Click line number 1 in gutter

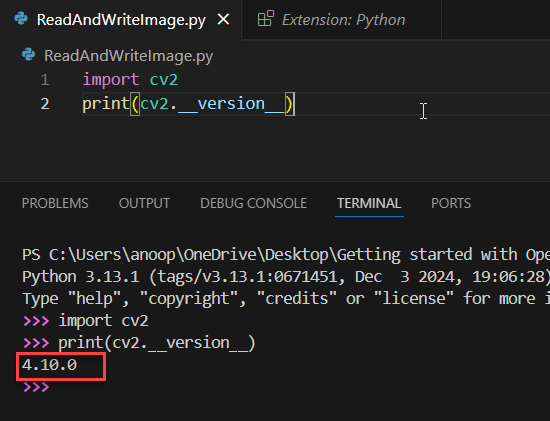(45, 80)
